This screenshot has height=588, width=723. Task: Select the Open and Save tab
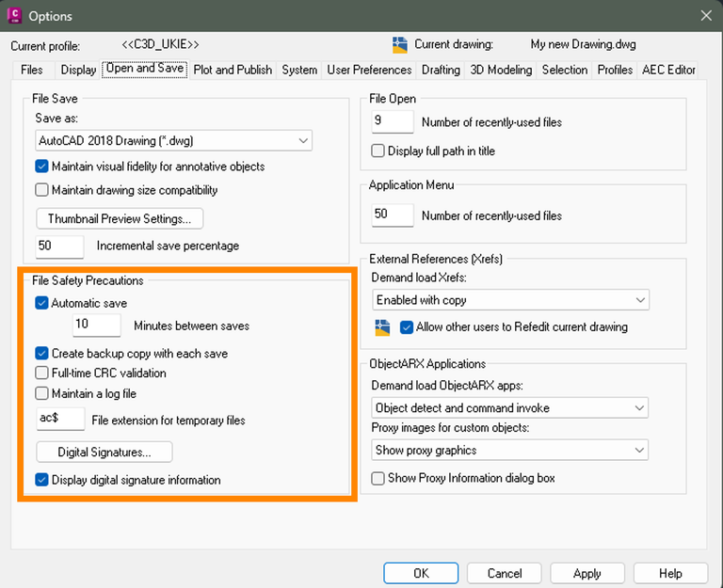(x=145, y=69)
